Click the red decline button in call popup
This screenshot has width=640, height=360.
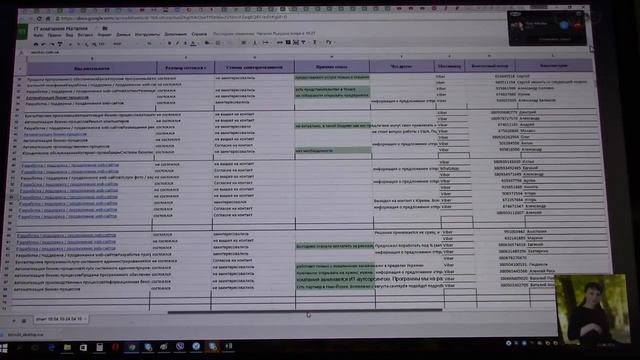577,25
